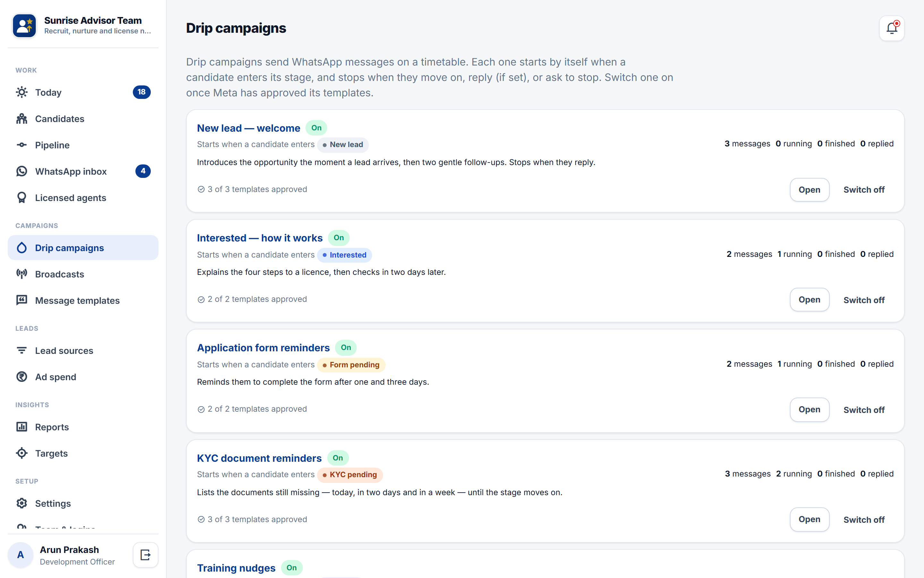Click the Drip campaigns page heading
The image size is (924, 578).
click(236, 28)
